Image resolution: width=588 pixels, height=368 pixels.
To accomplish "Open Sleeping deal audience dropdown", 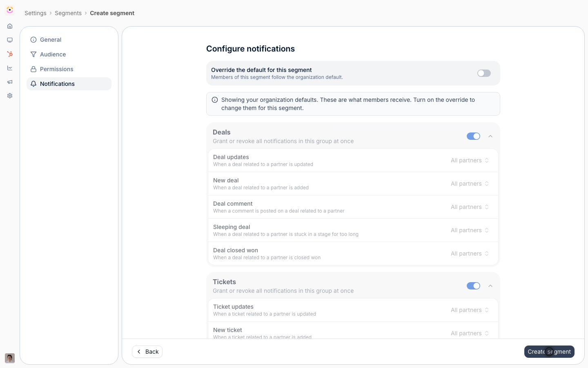I will (470, 230).
